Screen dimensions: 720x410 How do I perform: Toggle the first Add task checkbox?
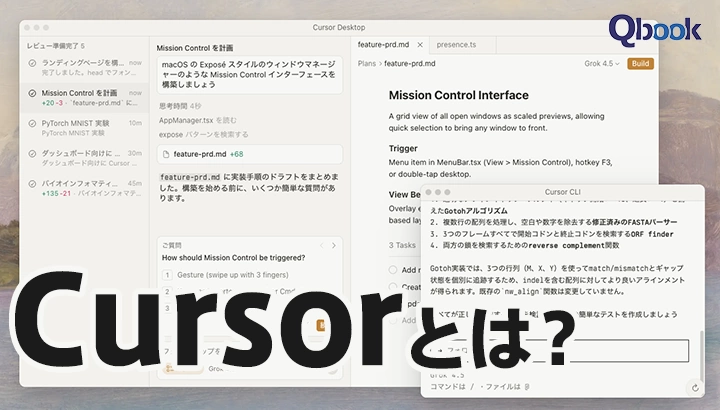click(393, 270)
